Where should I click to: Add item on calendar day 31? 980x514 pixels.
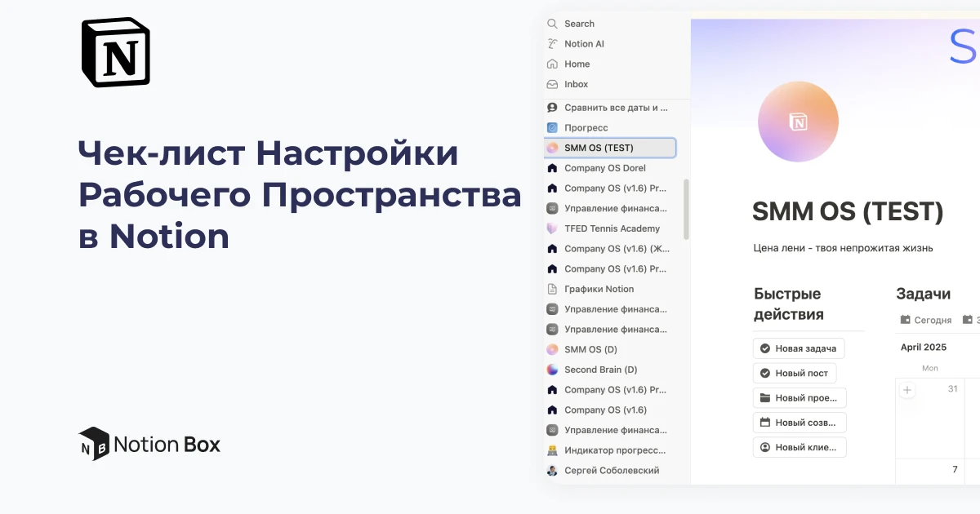click(x=907, y=391)
